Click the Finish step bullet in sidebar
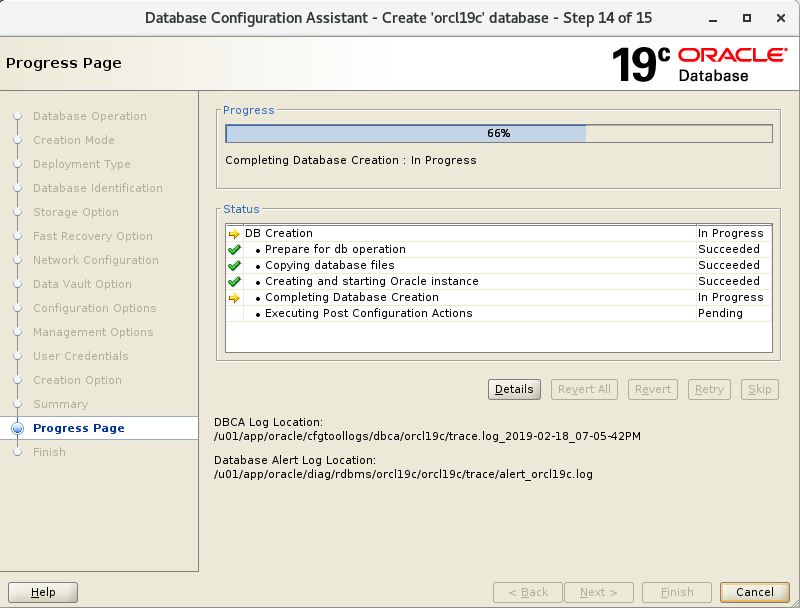Image resolution: width=800 pixels, height=608 pixels. [17, 452]
